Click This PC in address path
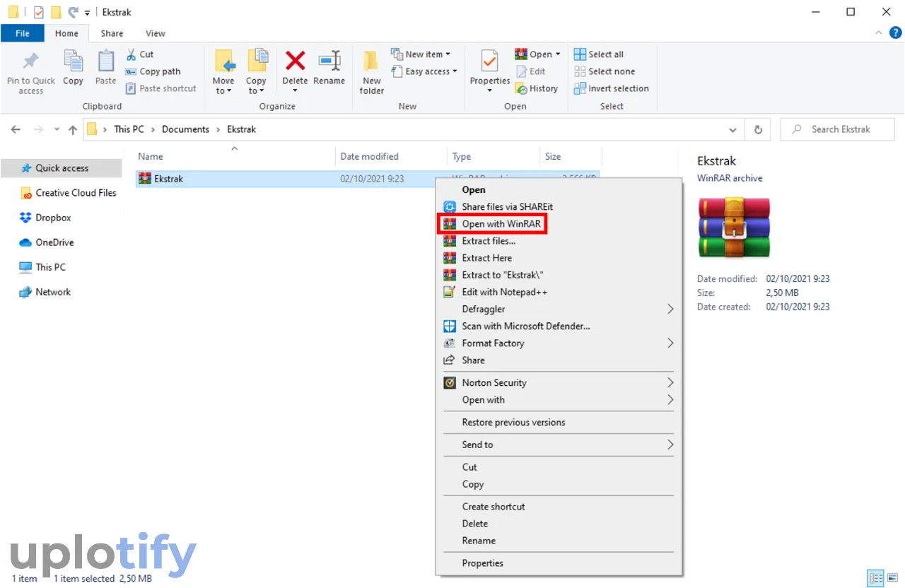Viewport: 905px width, 588px height. (129, 129)
